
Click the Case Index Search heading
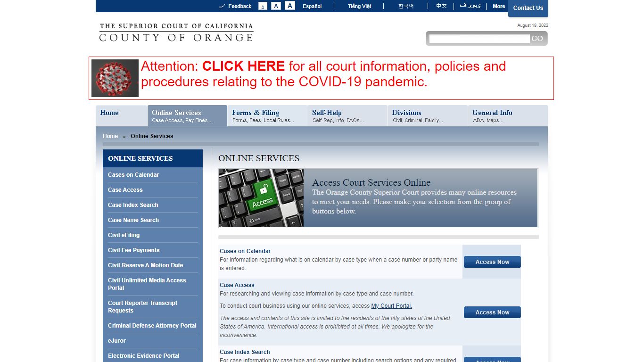(x=245, y=352)
